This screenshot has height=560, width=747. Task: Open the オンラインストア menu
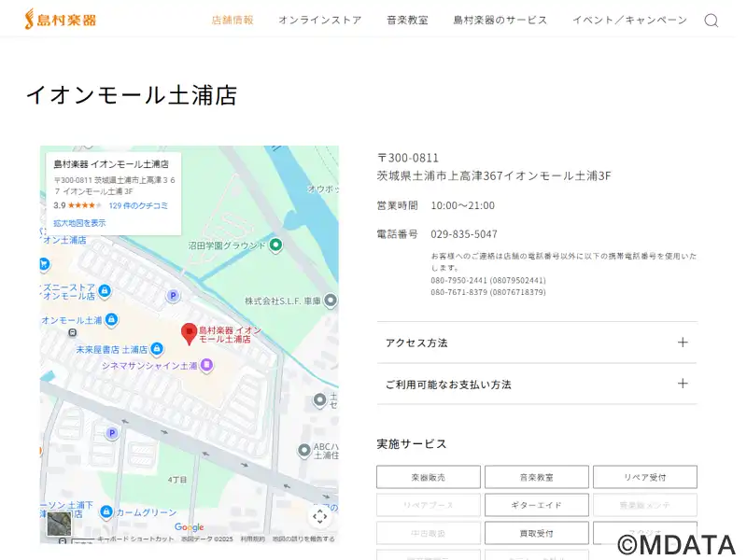coord(319,20)
